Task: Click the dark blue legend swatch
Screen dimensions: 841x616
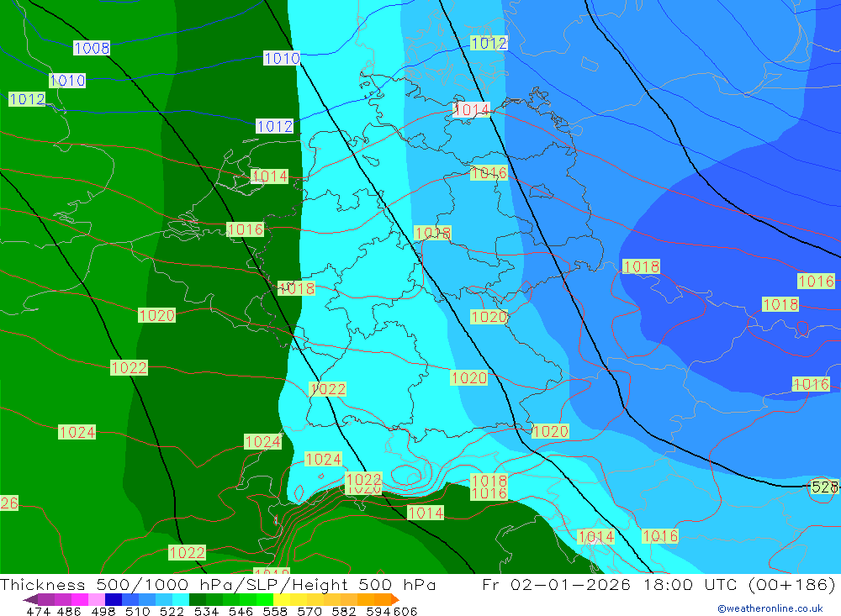Action: coord(114,599)
